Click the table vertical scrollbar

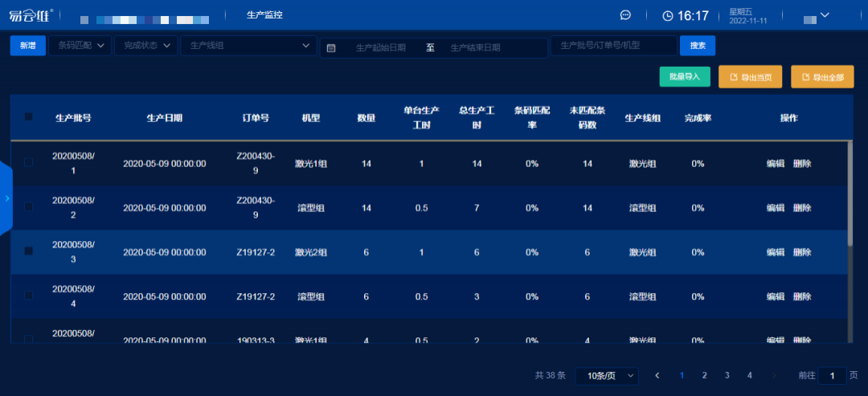(x=850, y=193)
